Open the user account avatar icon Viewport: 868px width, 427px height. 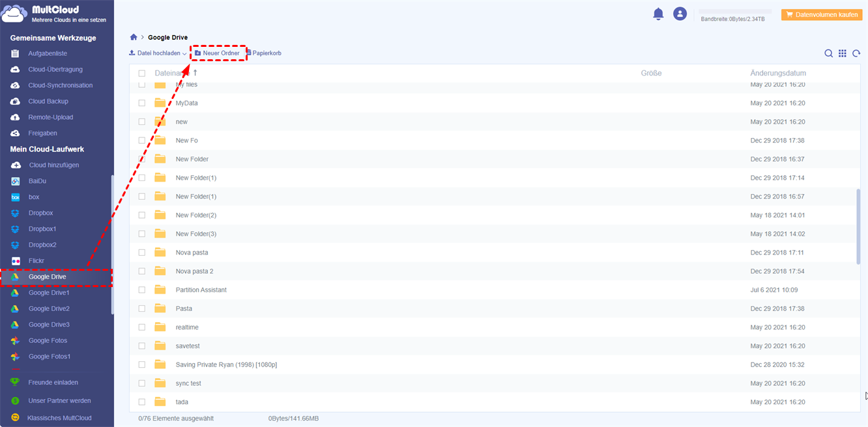pos(680,14)
